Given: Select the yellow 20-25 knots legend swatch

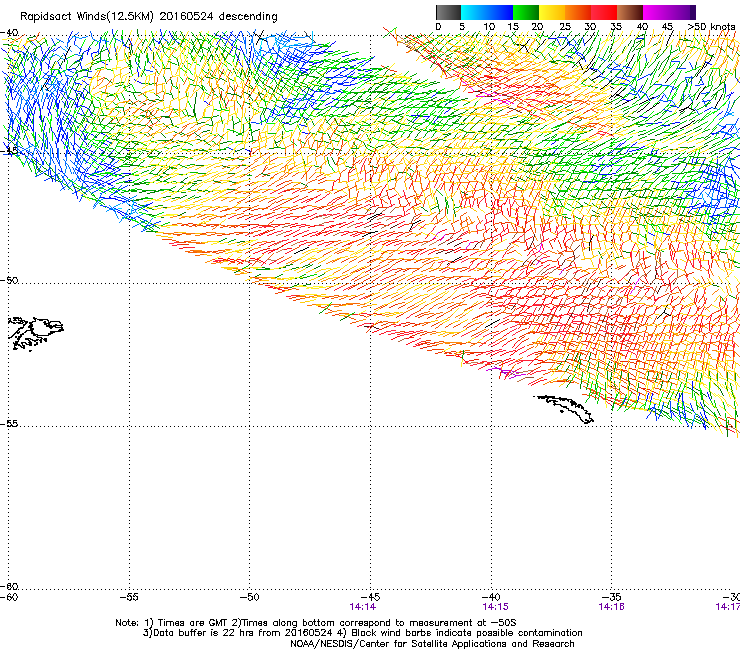Looking at the screenshot, I should pyautogui.click(x=552, y=12).
